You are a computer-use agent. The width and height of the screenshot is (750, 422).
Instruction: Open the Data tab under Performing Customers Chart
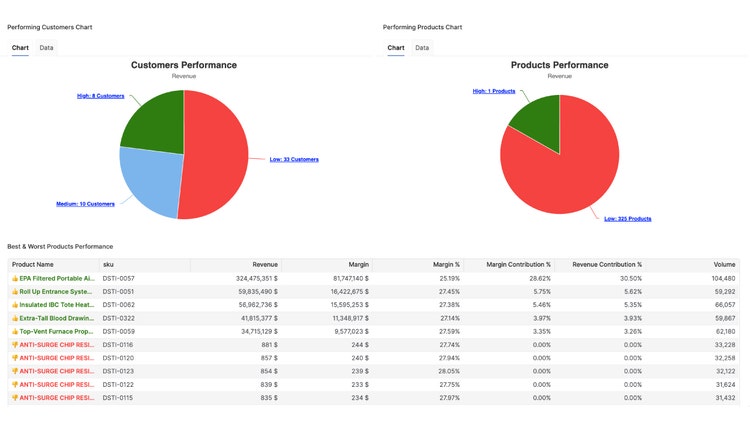tap(46, 48)
